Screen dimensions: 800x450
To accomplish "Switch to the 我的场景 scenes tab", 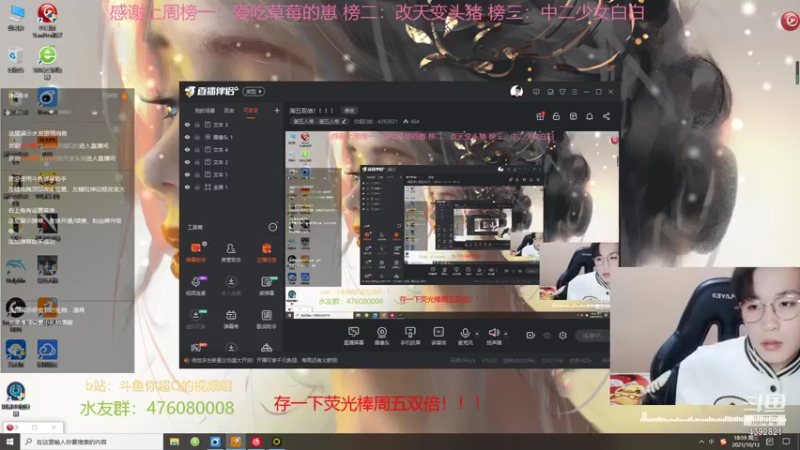I will coord(205,110).
